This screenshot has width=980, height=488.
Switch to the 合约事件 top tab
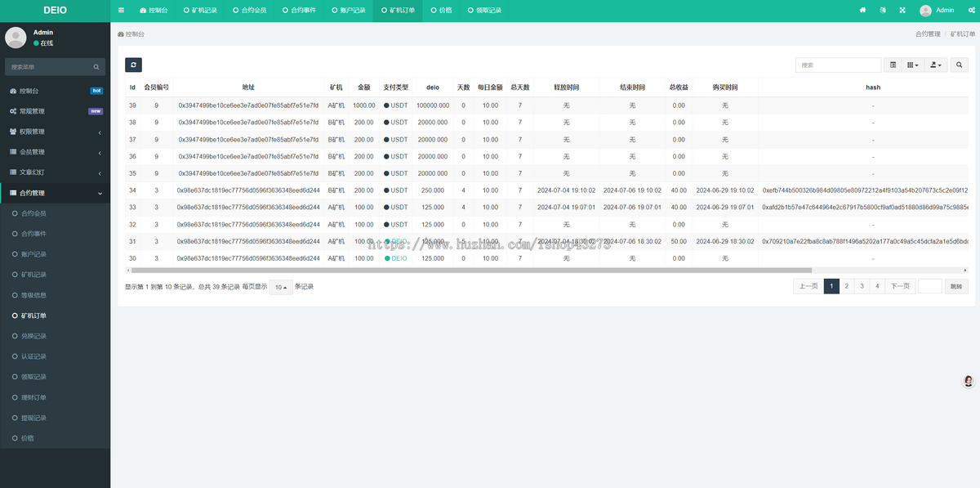(x=300, y=11)
